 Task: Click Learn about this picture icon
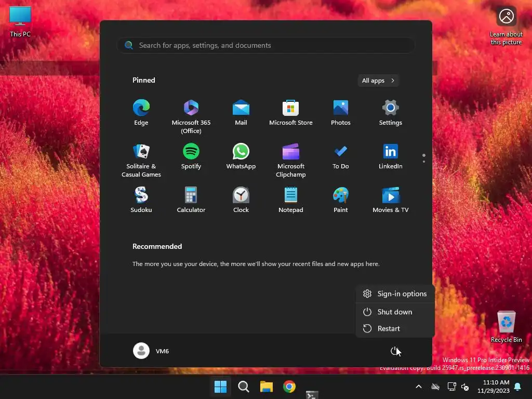(x=506, y=26)
